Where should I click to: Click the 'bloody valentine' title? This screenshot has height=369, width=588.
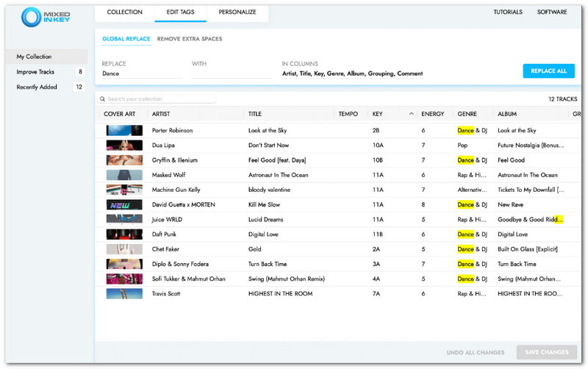(x=269, y=190)
